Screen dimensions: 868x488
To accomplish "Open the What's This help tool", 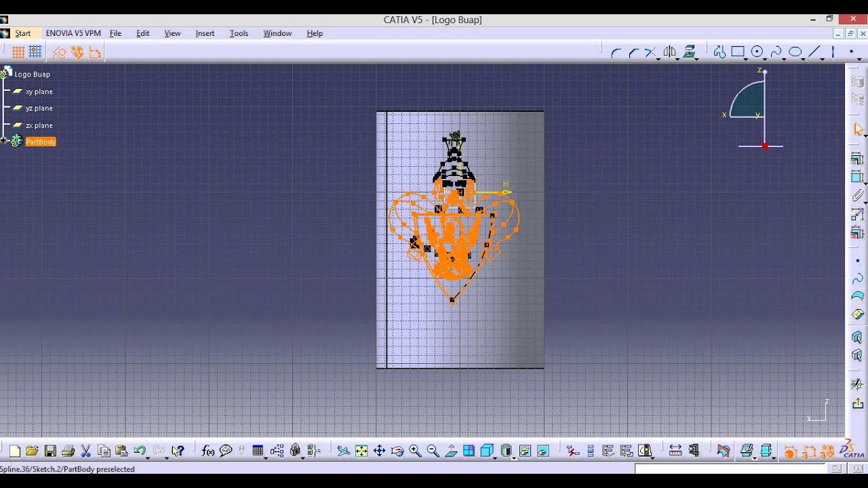I will click(178, 451).
